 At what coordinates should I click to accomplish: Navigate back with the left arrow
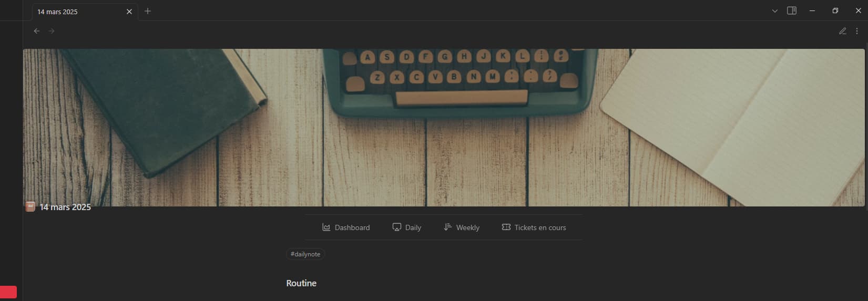point(37,31)
